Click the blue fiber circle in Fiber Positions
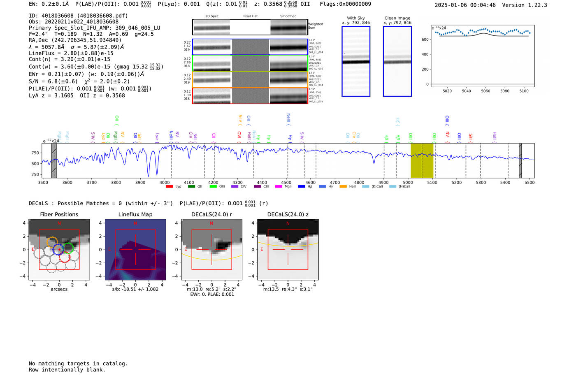The height and width of the screenshot is (392, 576). tap(58, 249)
